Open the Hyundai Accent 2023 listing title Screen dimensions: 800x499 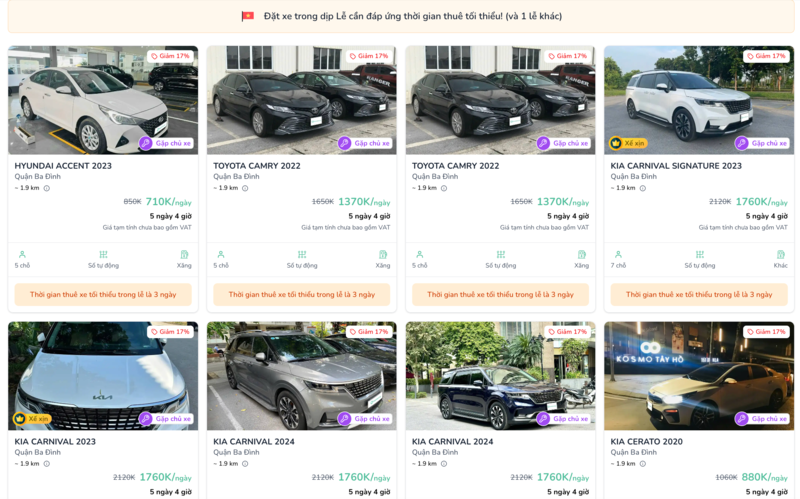click(x=63, y=166)
